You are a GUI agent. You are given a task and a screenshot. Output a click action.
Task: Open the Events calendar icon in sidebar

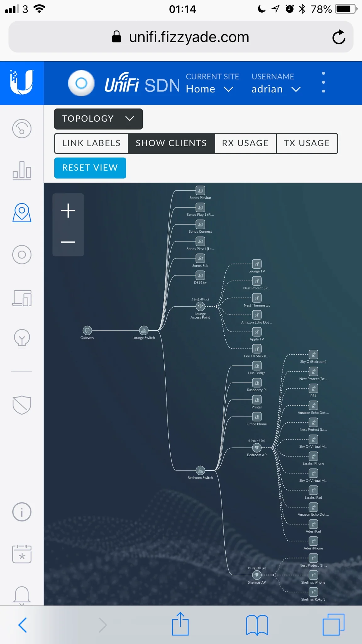(22, 554)
